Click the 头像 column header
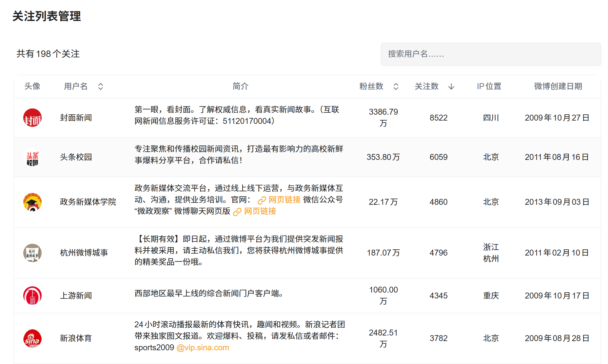The width and height of the screenshot is (608, 364). coord(32,86)
